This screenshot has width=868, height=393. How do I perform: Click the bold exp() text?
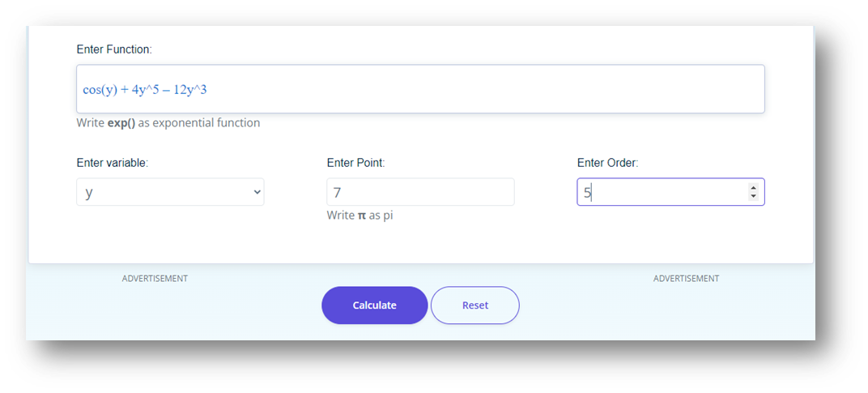121,123
